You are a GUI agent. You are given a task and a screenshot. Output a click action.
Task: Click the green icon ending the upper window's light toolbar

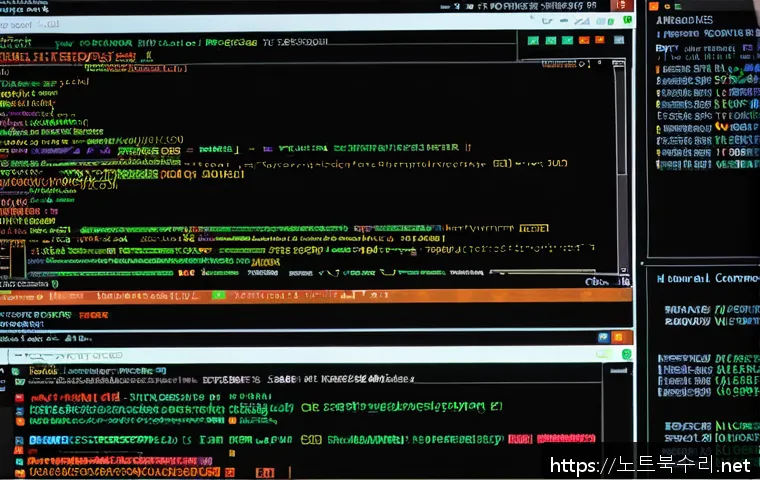click(627, 20)
